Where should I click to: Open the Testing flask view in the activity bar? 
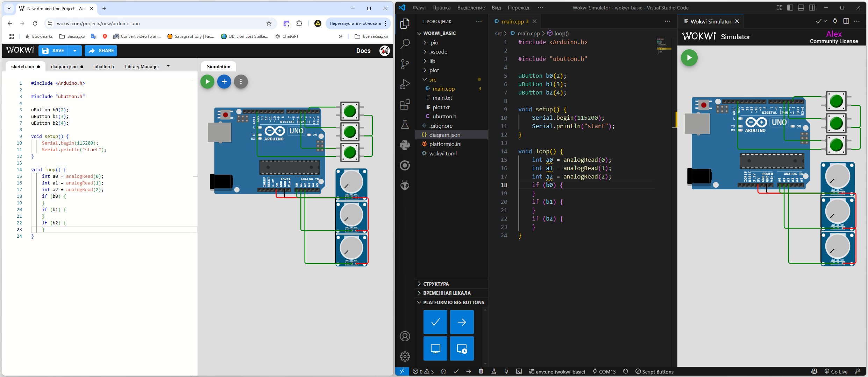[405, 125]
